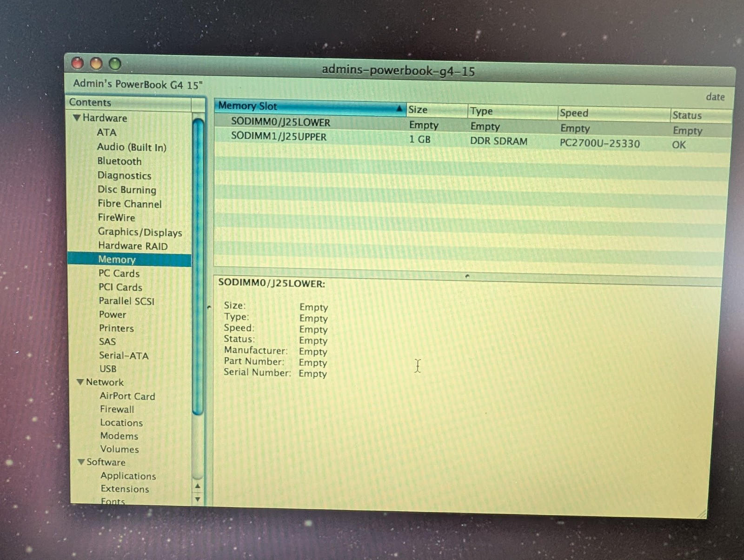Collapse the Network disclosure triangle

[x=80, y=382]
